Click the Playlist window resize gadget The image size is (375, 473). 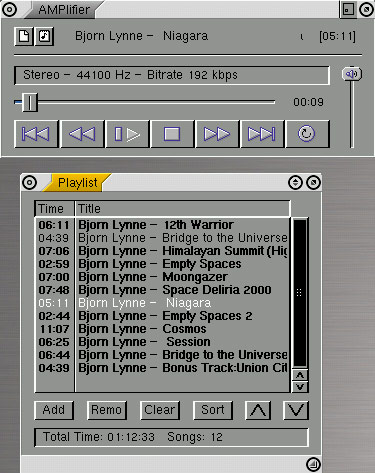coord(313,464)
